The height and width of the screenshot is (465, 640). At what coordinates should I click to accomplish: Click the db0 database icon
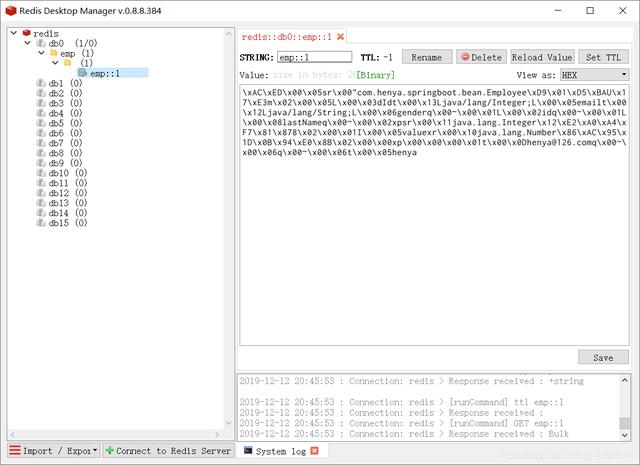coord(41,43)
